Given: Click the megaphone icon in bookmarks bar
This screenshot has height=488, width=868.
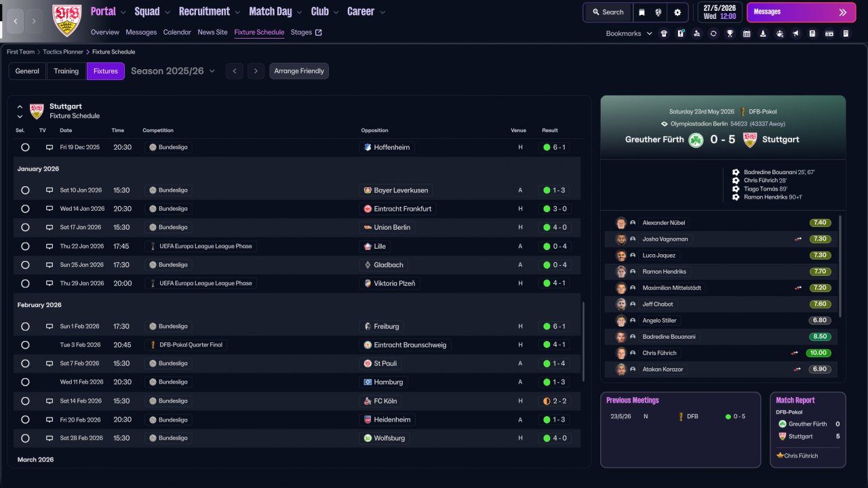Looking at the screenshot, I should point(795,33).
